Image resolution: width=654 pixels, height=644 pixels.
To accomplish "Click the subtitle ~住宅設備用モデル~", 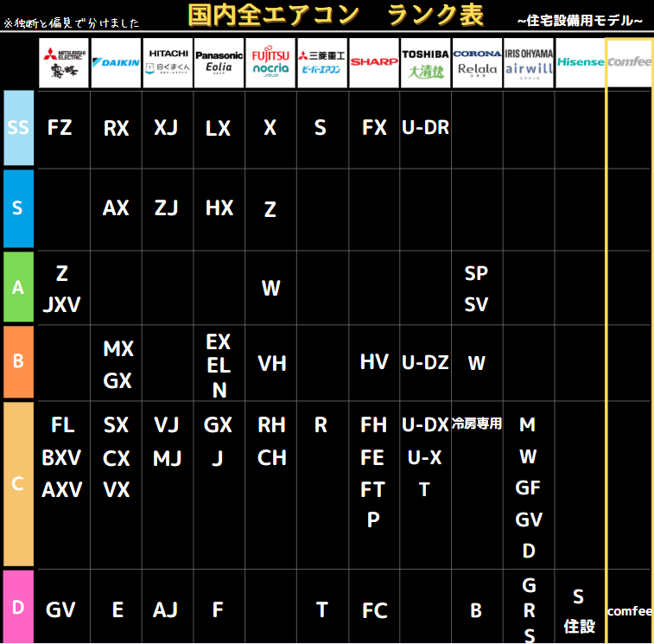I will point(580,21).
